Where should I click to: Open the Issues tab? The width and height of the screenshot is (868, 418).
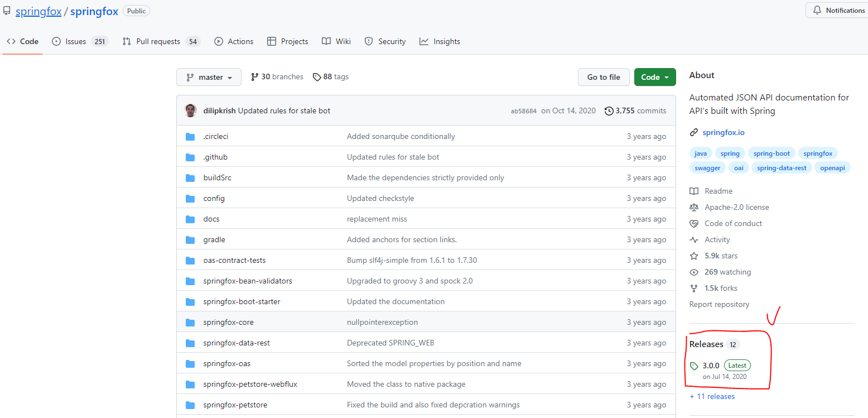(x=79, y=41)
